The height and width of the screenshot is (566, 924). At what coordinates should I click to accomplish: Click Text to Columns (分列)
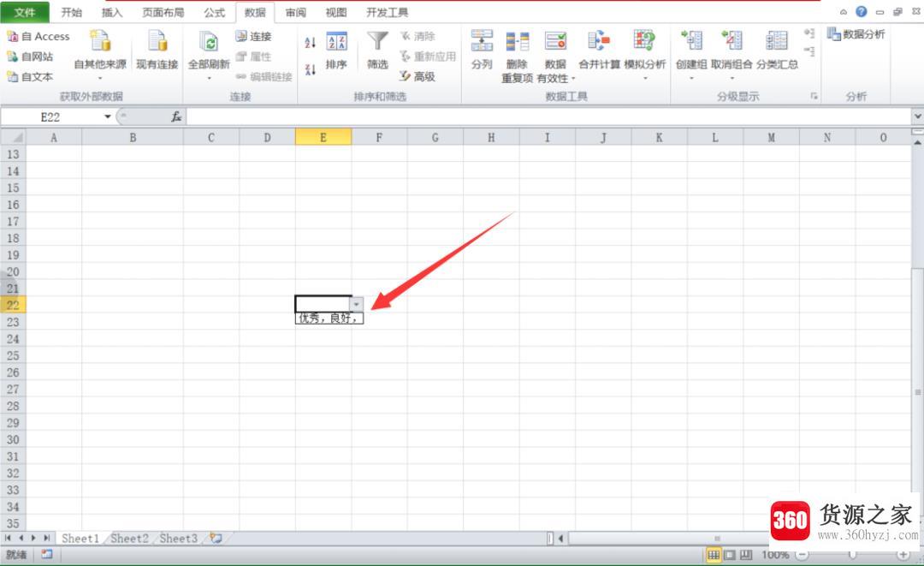tap(482, 51)
